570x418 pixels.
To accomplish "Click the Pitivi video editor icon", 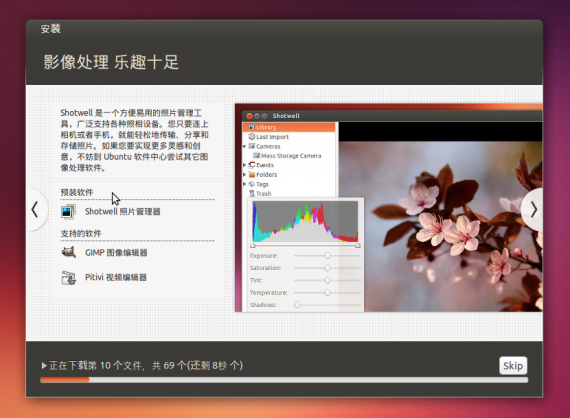I will tap(68, 278).
